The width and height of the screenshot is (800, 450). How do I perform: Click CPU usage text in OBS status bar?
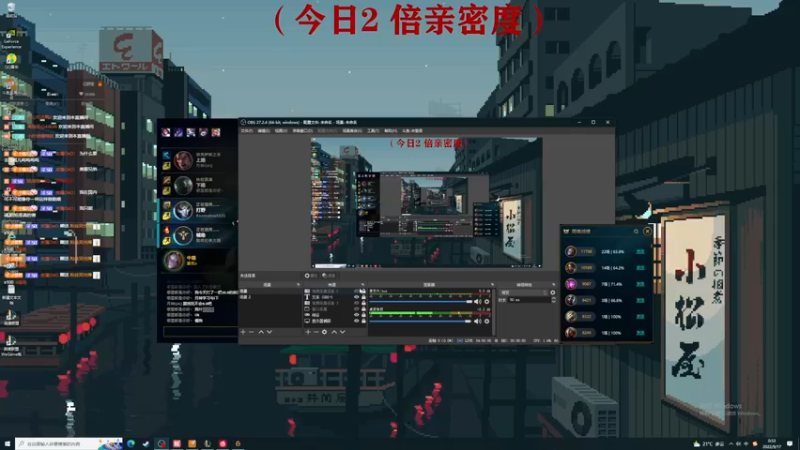pos(542,340)
